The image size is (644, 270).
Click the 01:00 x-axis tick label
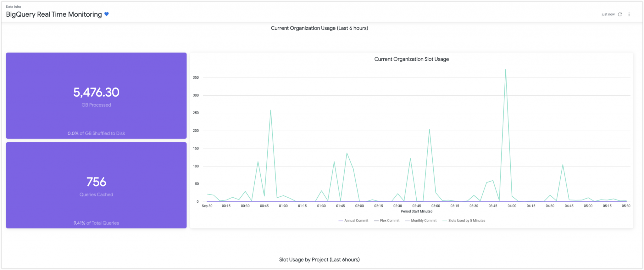[283, 206]
